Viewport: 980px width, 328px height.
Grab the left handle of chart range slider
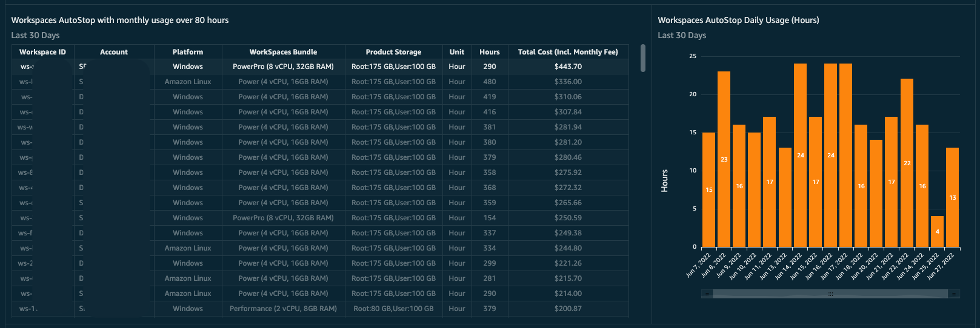pyautogui.click(x=707, y=294)
